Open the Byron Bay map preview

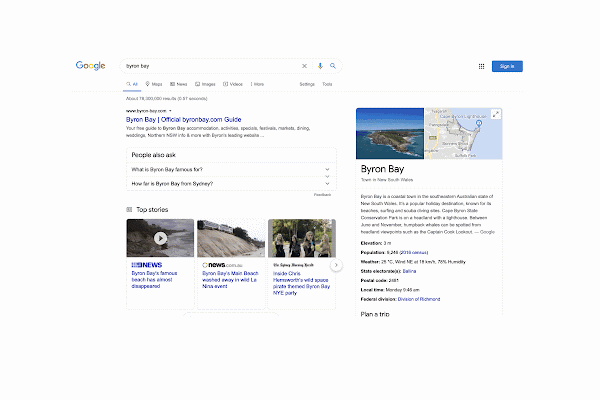[x=463, y=134]
